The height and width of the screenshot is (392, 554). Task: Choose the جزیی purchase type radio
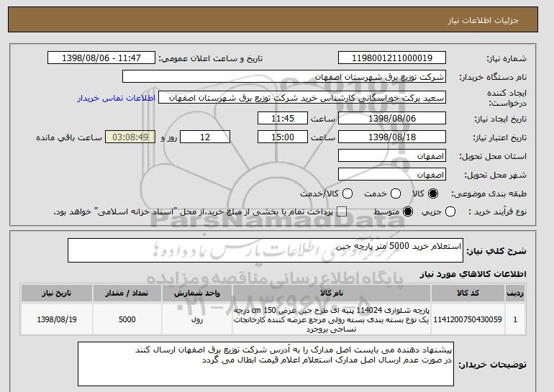[450, 212]
